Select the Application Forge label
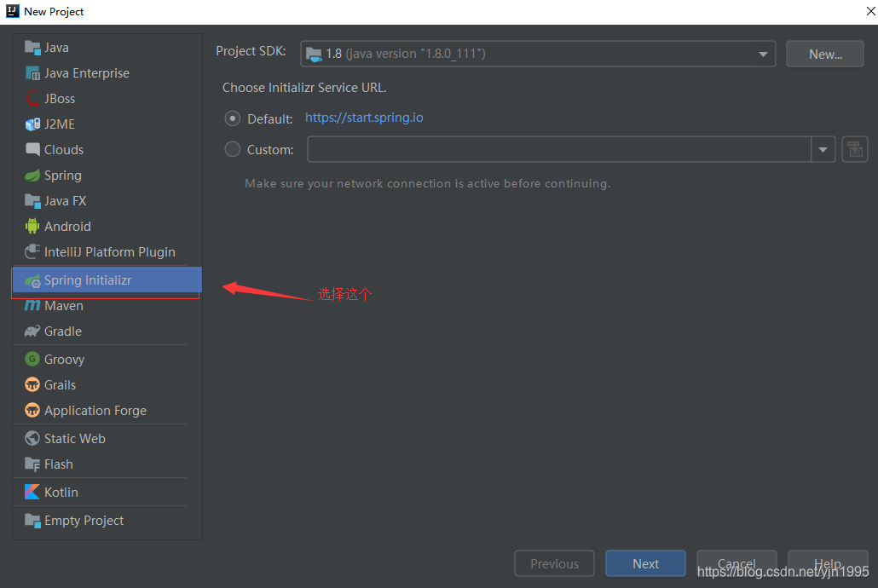 tap(95, 411)
